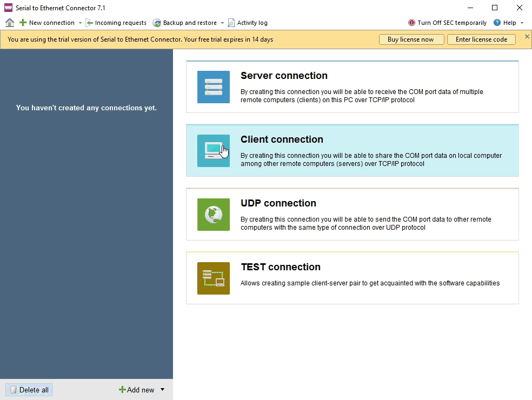The width and height of the screenshot is (532, 400).
Task: Open the Activity log
Action: pos(252,23)
